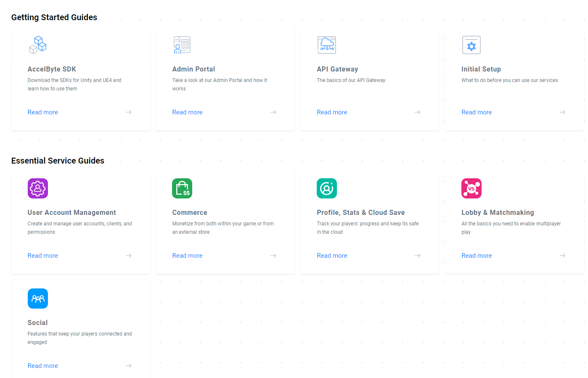This screenshot has height=378, width=588.
Task: Click the Initial Setup card title
Action: point(481,69)
